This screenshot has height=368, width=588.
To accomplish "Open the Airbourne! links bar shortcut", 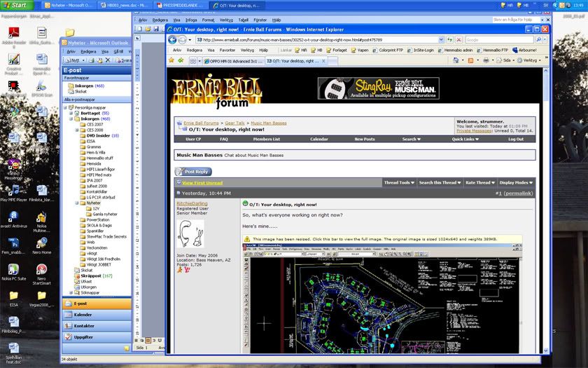I will click(524, 50).
